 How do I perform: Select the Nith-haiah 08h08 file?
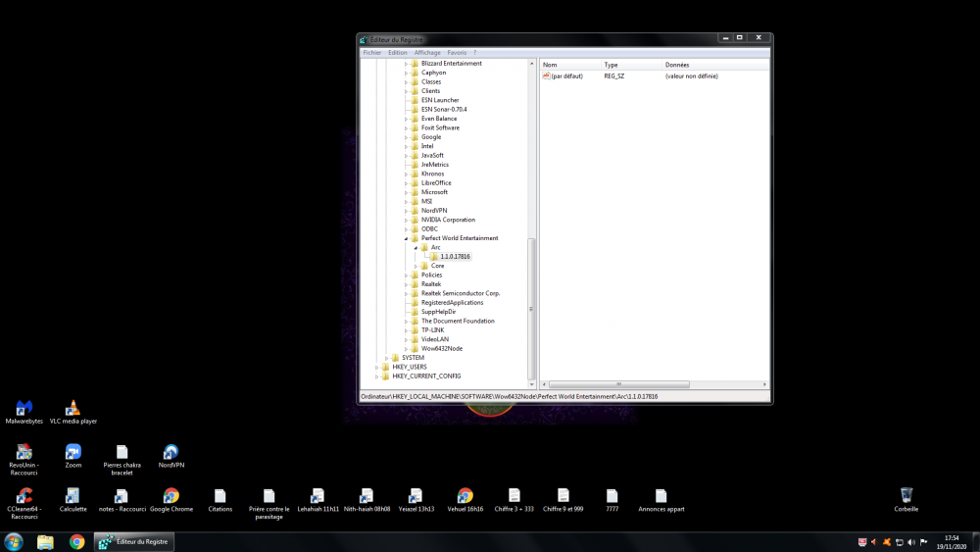pos(367,499)
